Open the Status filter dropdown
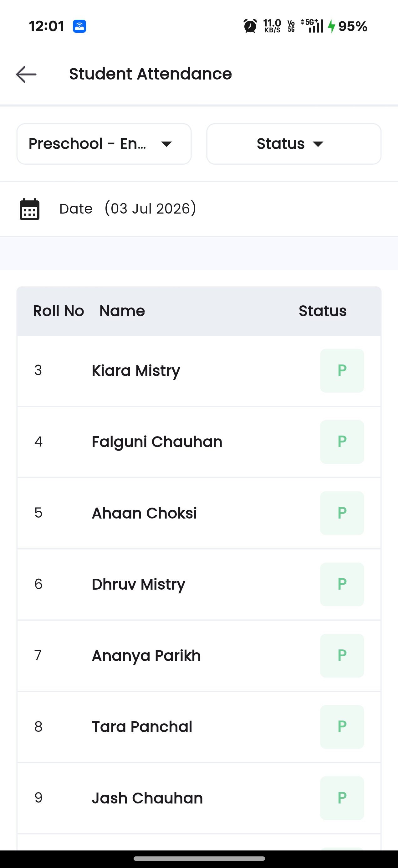The height and width of the screenshot is (868, 398). point(293,144)
